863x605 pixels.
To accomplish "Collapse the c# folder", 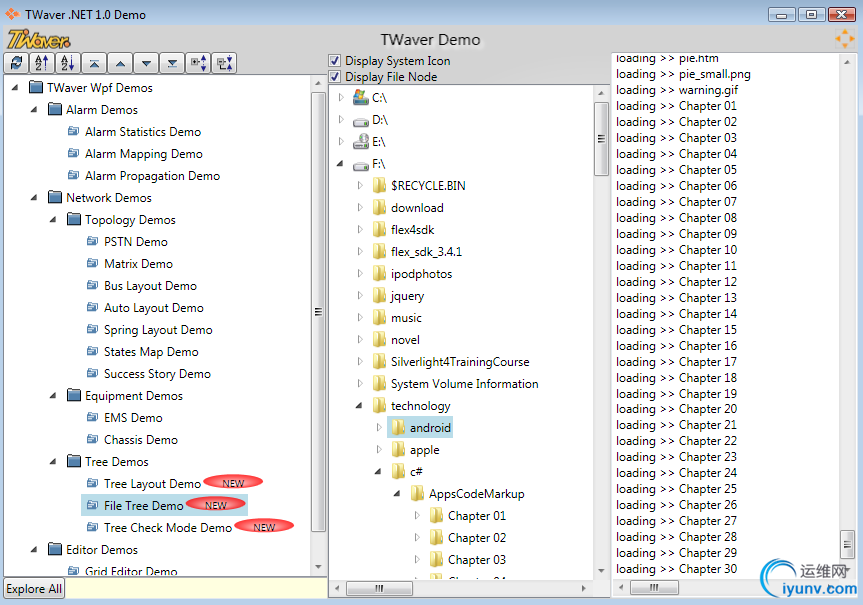I will (x=378, y=472).
